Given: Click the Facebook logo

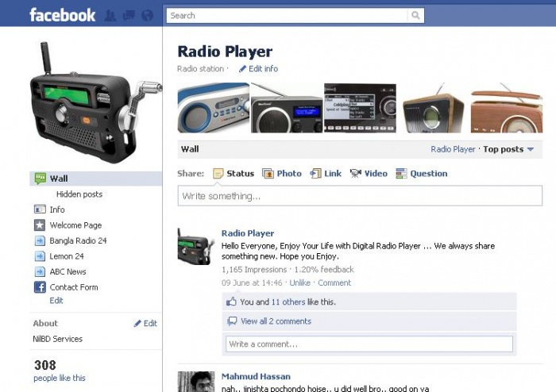Looking at the screenshot, I should [63, 15].
